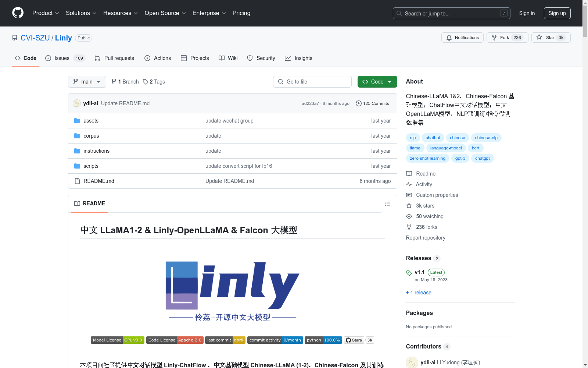Open the 125 Commits history

[x=372, y=103]
